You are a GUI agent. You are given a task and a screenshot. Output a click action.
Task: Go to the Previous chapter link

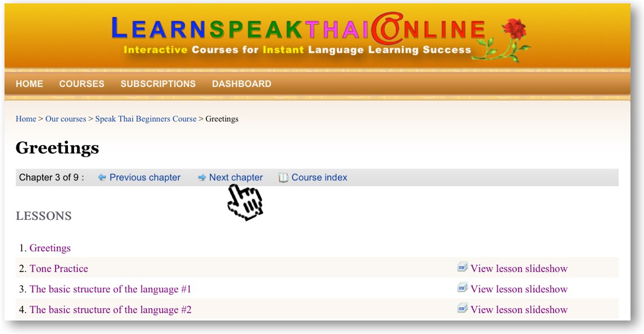pos(145,178)
